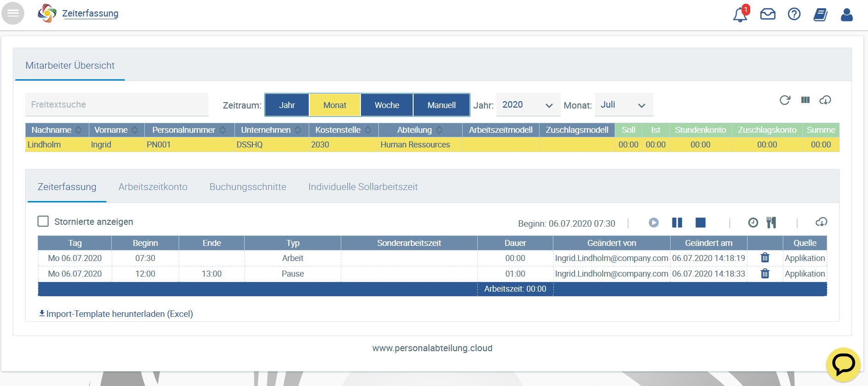Open the yellow chat bubble
The height and width of the screenshot is (386, 868).
pos(843,364)
